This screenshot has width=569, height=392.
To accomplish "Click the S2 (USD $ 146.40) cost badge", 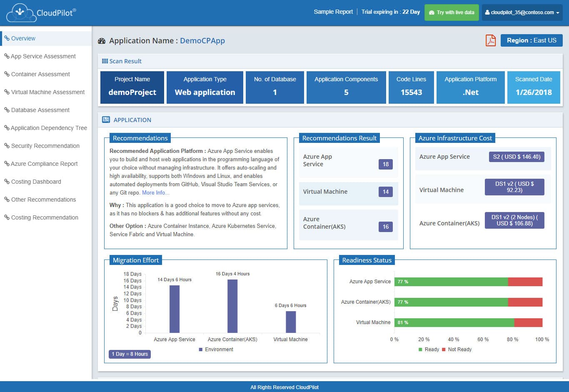I will coord(517,157).
